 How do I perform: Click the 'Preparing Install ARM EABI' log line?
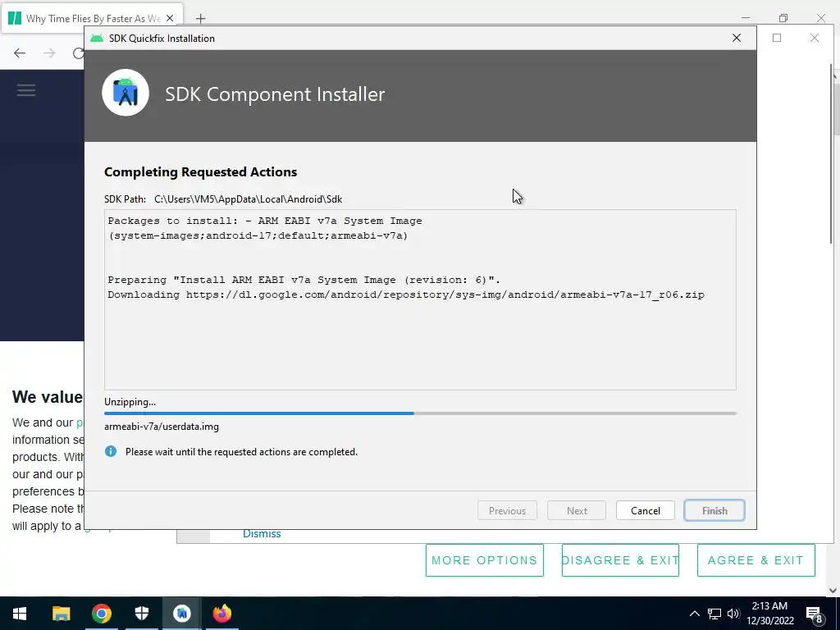coord(304,280)
